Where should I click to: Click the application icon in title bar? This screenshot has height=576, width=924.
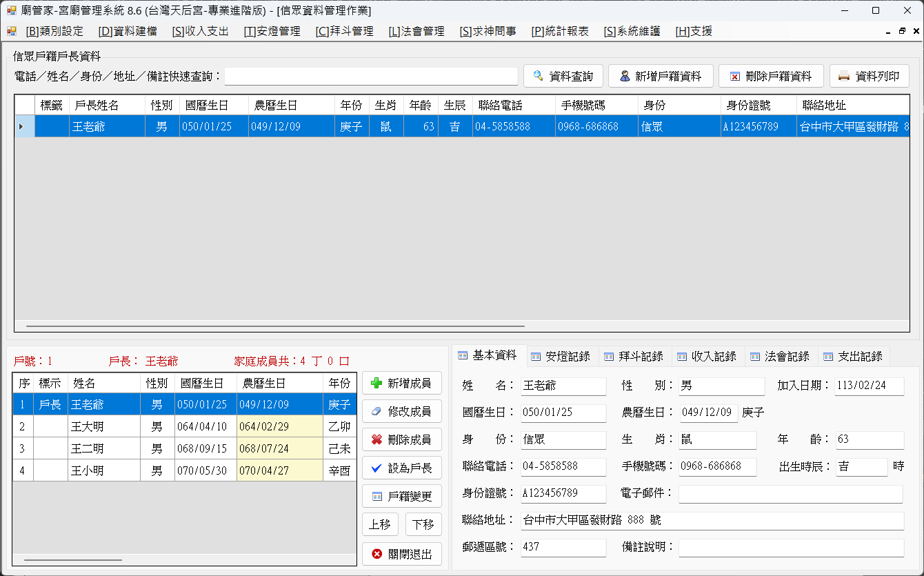11,10
